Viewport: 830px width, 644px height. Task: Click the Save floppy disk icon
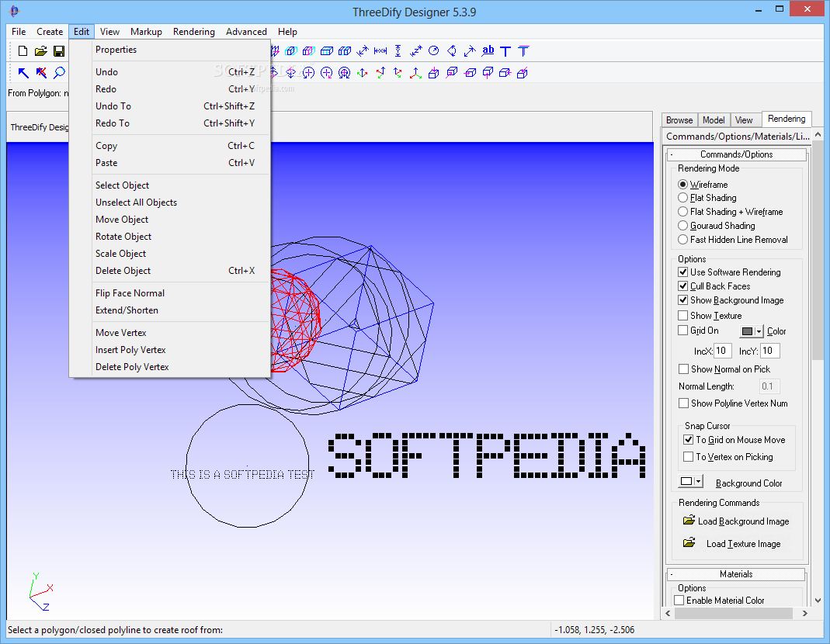pos(59,50)
